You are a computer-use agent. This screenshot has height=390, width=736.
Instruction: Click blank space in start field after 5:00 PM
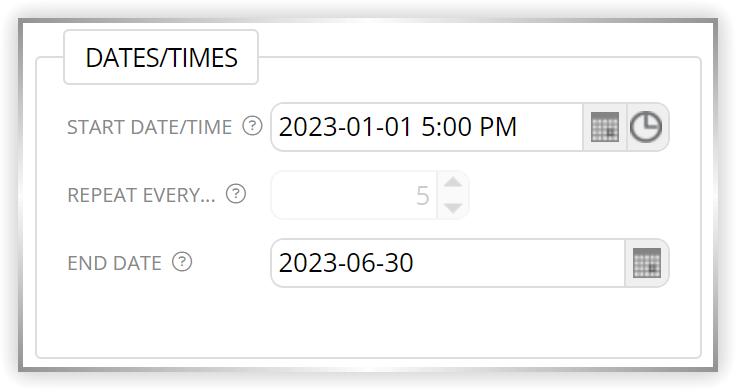(x=549, y=127)
